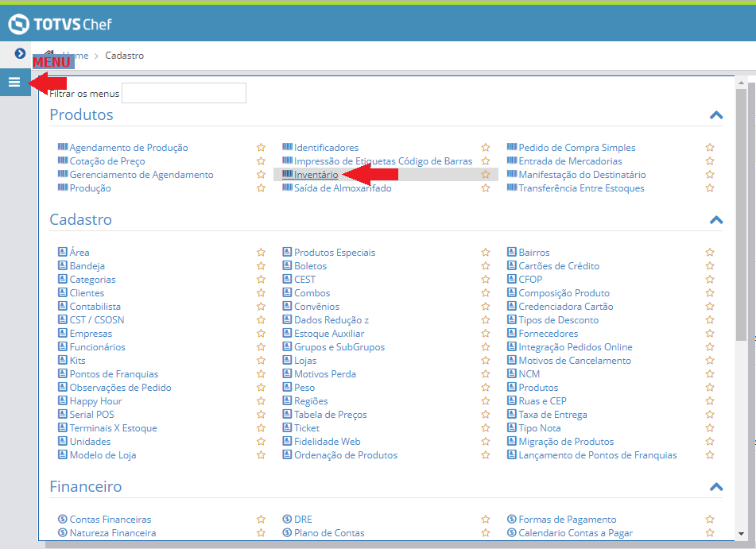Open the hamburger menu button
Viewport: 756px width, 549px height.
[x=14, y=83]
